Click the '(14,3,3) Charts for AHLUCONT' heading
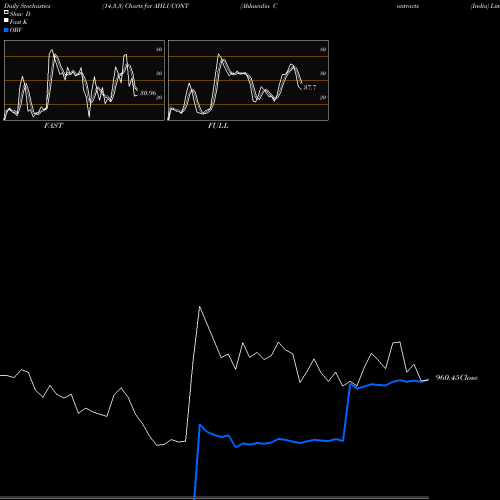This screenshot has width=500, height=500. tap(145, 6)
